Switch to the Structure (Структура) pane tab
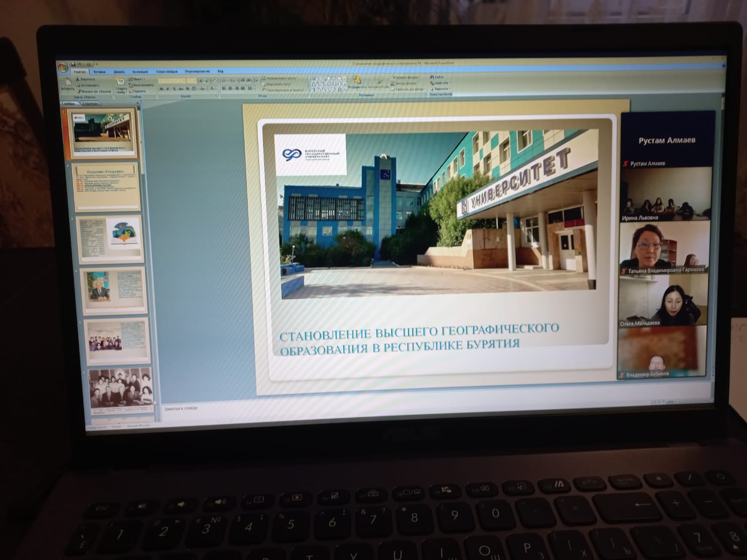Screen dimensions: 747x560 (91, 104)
